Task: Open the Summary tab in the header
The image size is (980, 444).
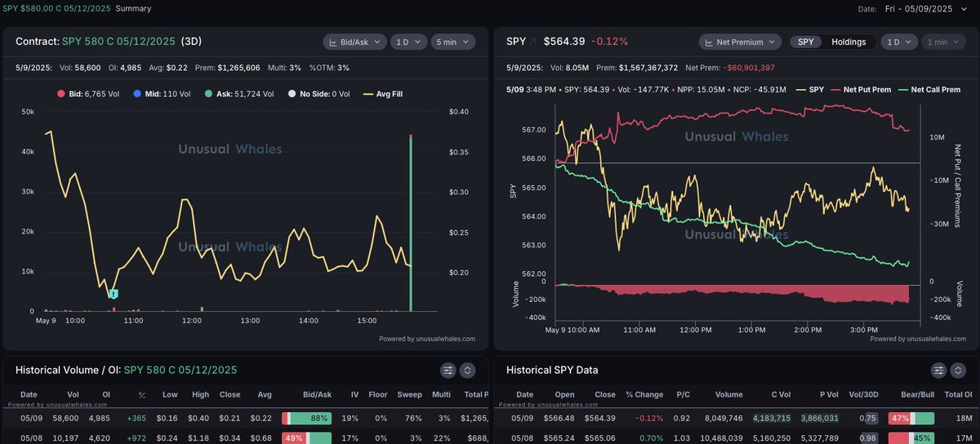Action: point(133,8)
